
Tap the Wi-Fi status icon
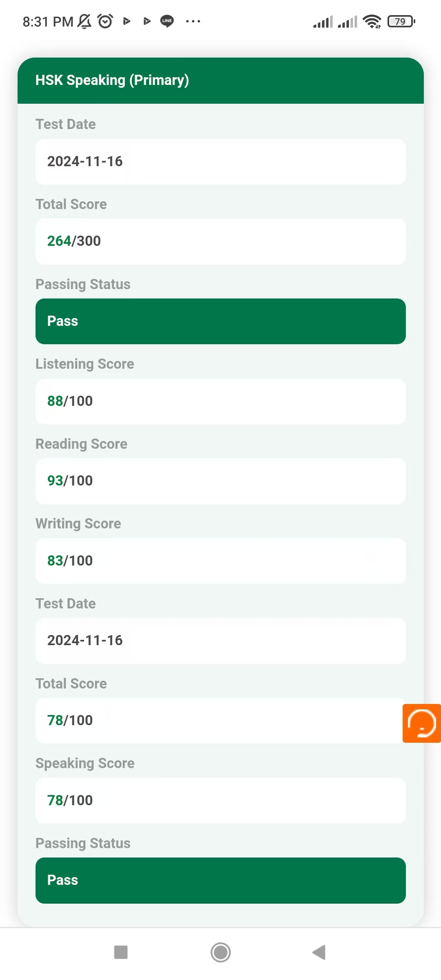click(x=372, y=21)
